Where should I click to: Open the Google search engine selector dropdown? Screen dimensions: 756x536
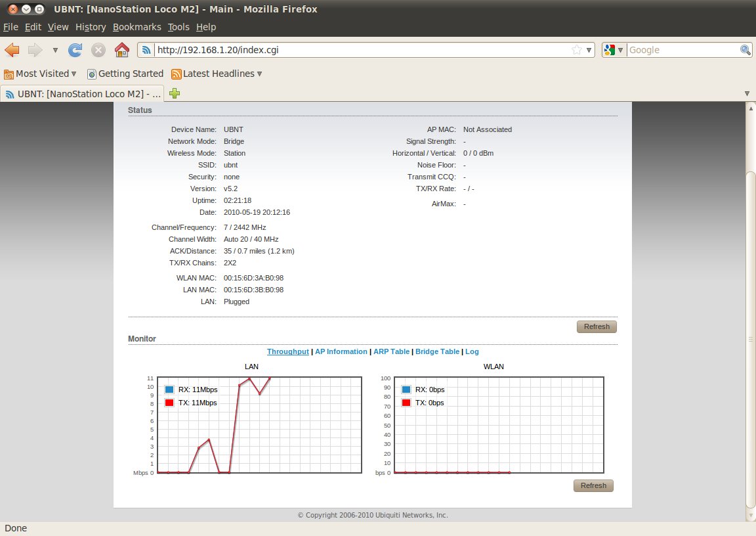[614, 50]
